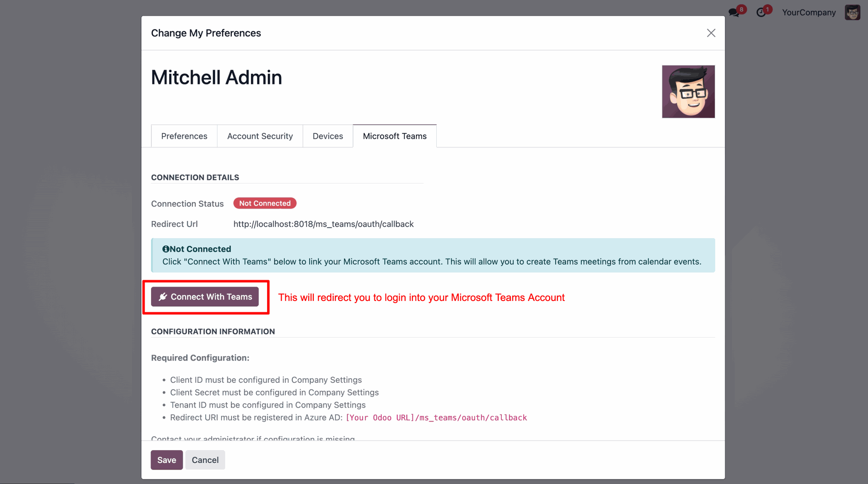This screenshot has width=868, height=484.
Task: Switch to the Preferences tab
Action: pyautogui.click(x=184, y=136)
